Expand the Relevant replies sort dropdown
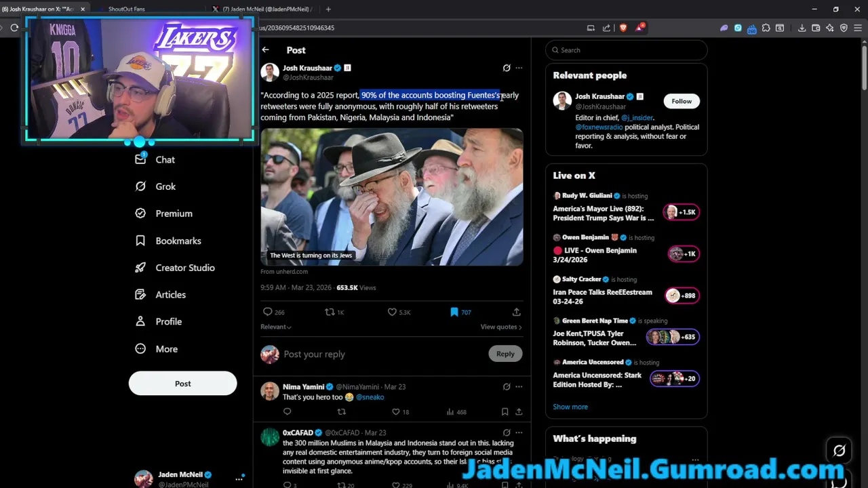Viewport: 868px width, 488px height. click(276, 327)
